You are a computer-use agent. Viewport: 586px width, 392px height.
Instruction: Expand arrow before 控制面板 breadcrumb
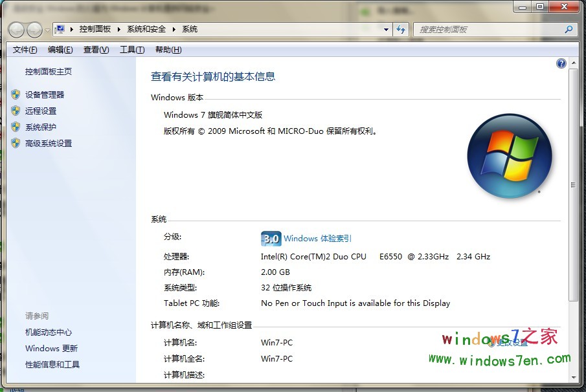tap(72, 29)
